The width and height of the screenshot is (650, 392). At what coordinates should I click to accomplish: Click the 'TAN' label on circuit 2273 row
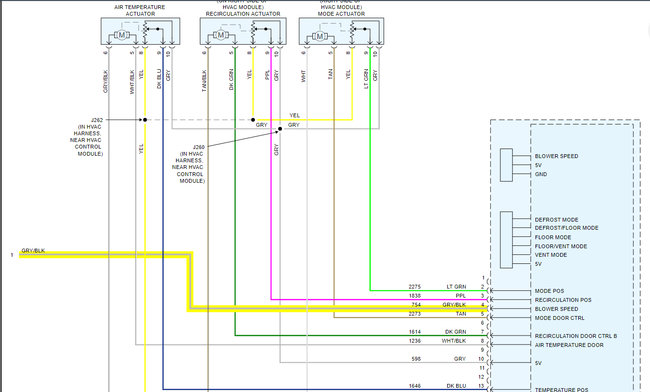coord(461,314)
